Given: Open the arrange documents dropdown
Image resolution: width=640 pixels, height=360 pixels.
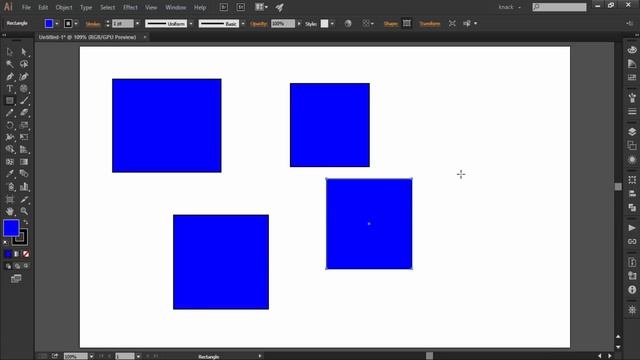Looking at the screenshot, I should point(261,7).
